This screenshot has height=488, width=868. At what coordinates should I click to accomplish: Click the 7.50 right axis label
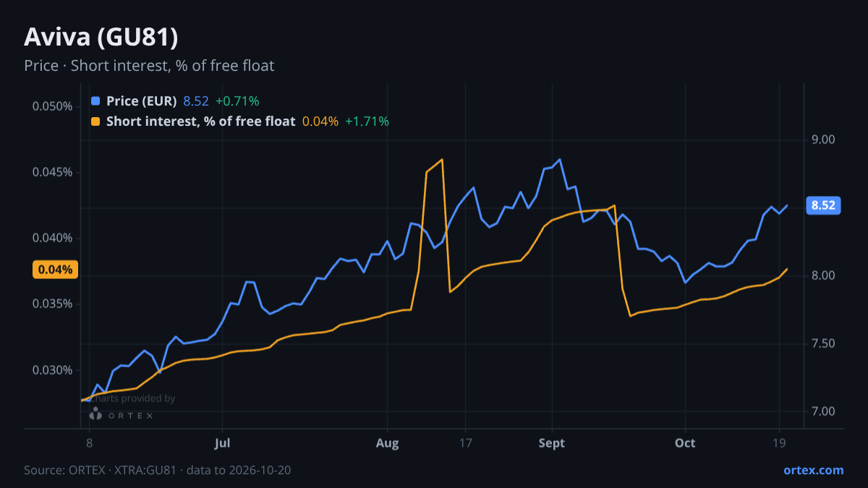click(824, 343)
